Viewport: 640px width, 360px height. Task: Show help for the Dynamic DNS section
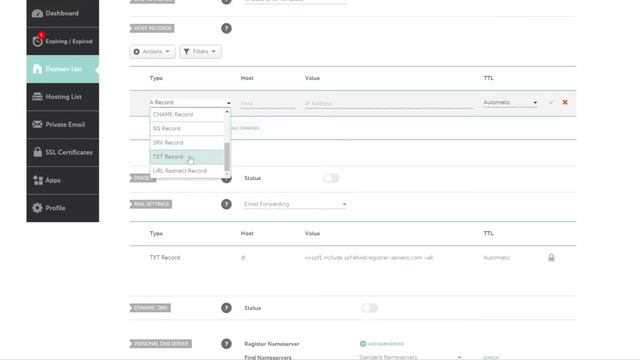(226, 308)
